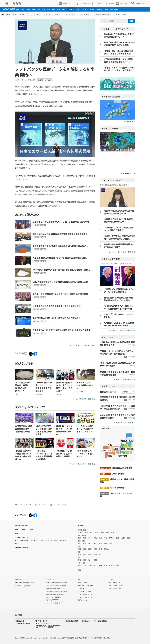Select 九州・沖縄 on the region map
The width and height of the screenshot is (150, 644).
(x=107, y=451)
